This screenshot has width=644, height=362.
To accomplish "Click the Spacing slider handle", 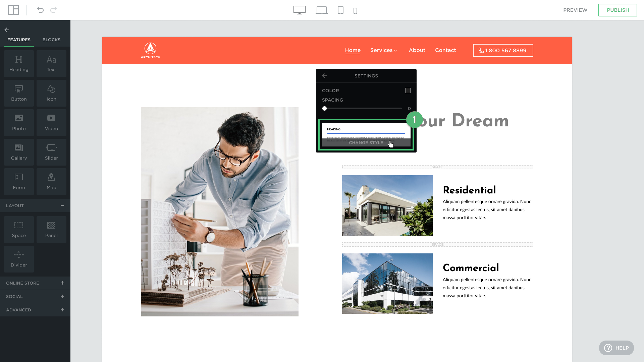I will tap(324, 108).
